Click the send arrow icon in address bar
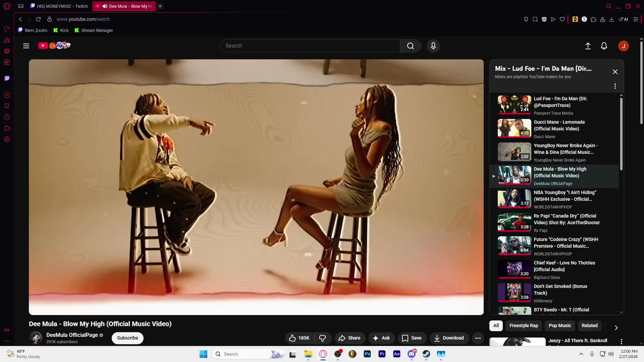 (553, 19)
